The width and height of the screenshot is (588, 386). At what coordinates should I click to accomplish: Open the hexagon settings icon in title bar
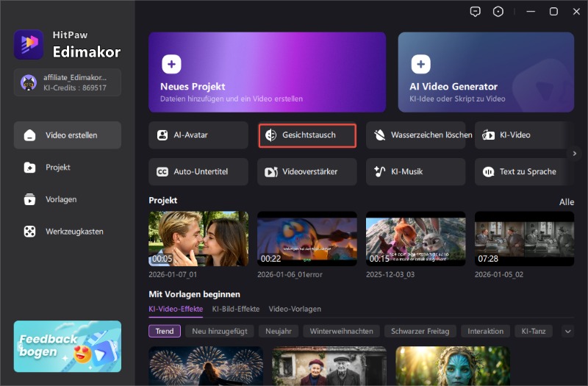(x=498, y=12)
